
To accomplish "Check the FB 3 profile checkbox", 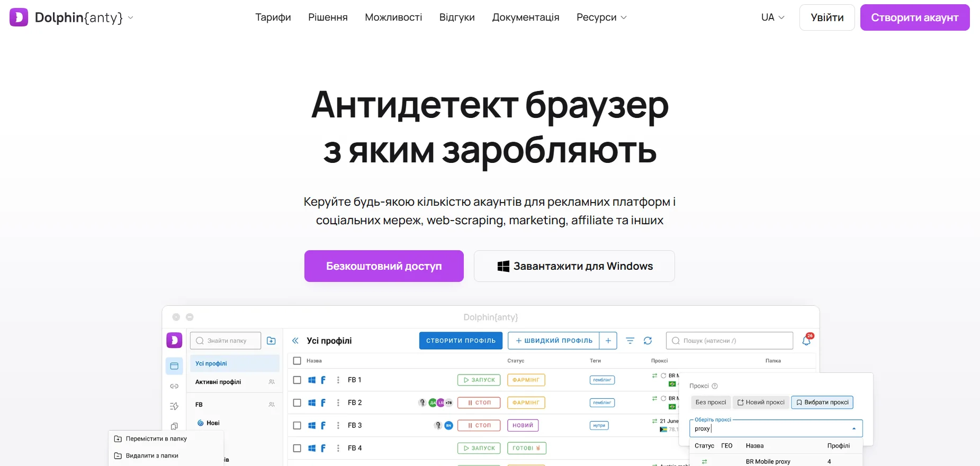I will 297,425.
